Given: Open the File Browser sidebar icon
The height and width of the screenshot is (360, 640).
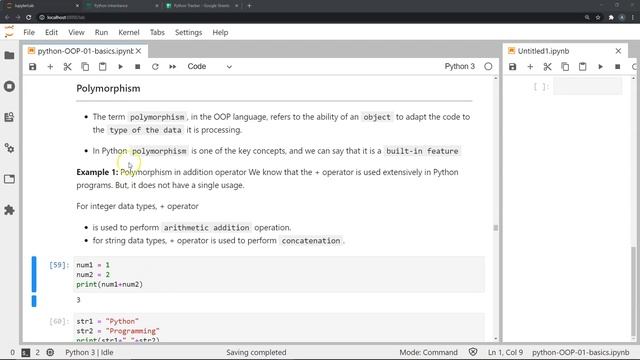Looking at the screenshot, I should coord(9,56).
